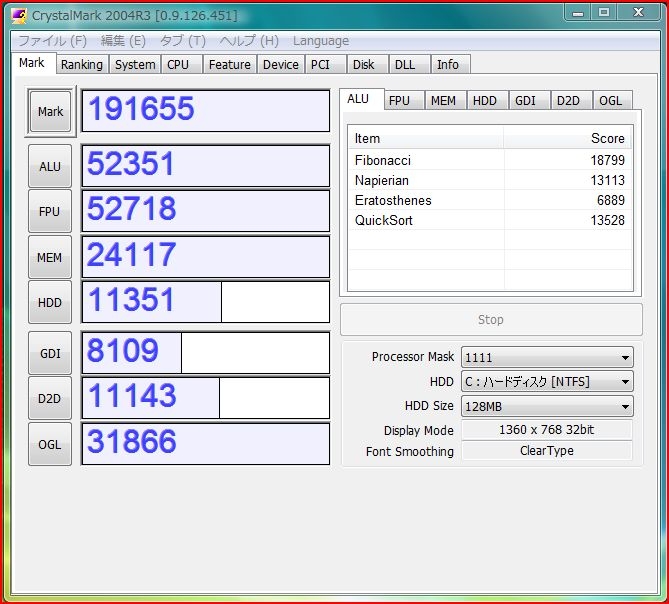Show the MEM results tab

point(445,101)
